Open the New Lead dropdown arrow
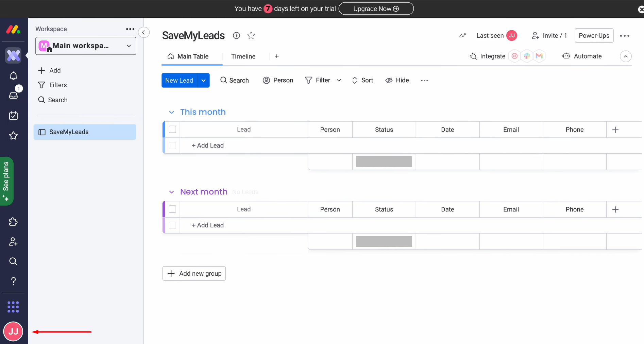The image size is (644, 344). (203, 80)
